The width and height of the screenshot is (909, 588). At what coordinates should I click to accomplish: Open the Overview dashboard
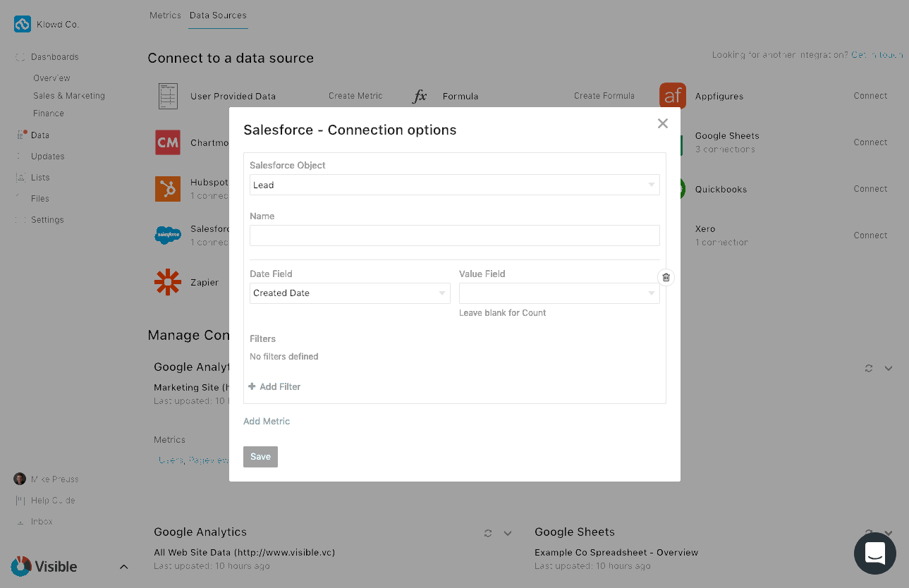click(51, 78)
